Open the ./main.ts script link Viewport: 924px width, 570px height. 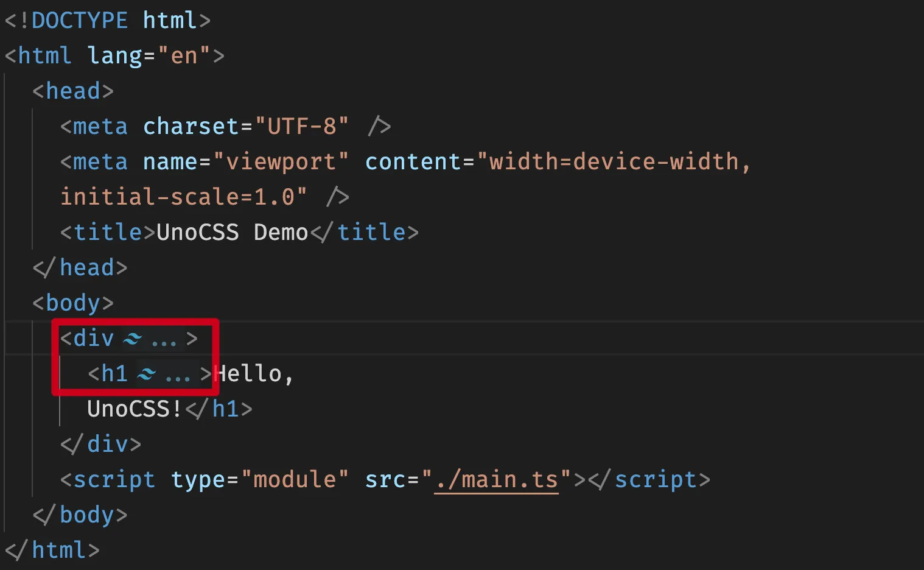coord(496,480)
